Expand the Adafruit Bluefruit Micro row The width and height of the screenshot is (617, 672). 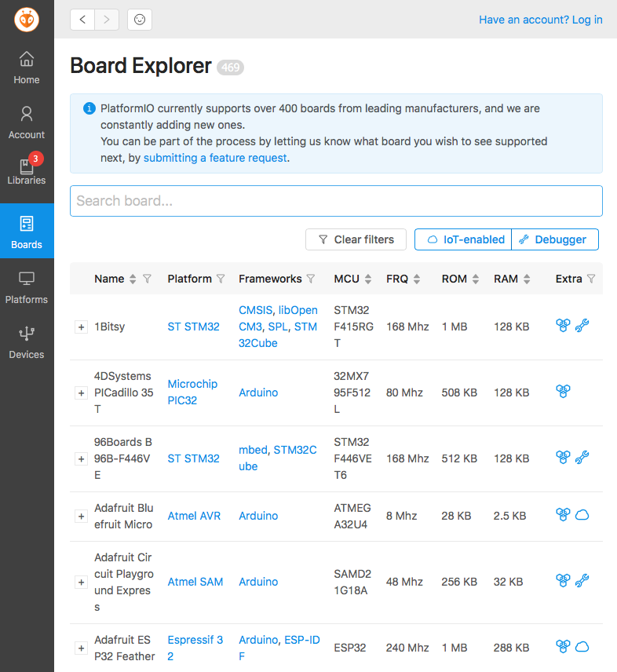point(81,516)
